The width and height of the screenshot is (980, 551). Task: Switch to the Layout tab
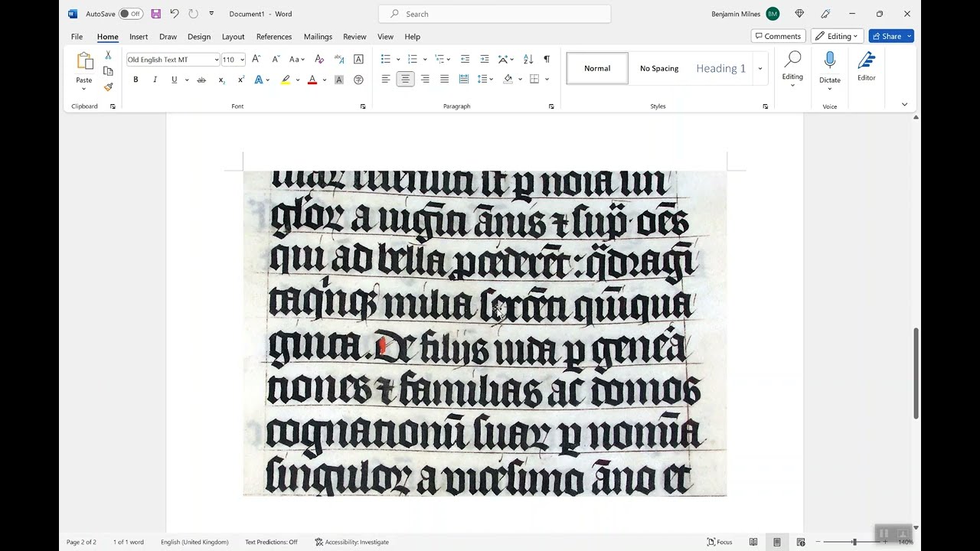point(233,37)
